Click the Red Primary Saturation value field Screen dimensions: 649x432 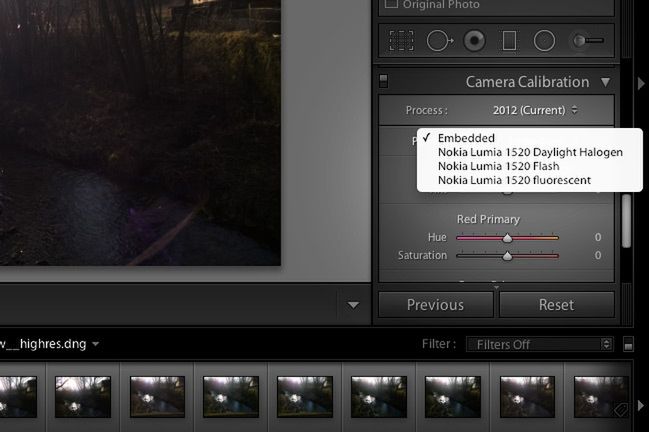click(598, 255)
